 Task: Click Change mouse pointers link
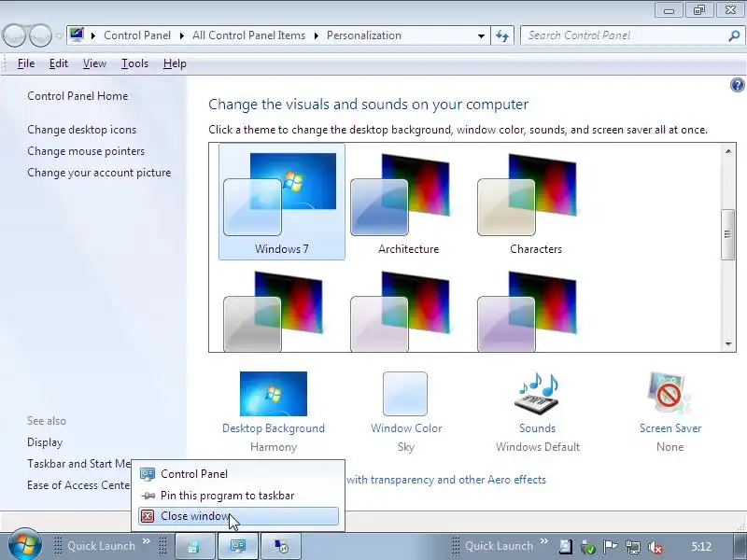click(x=86, y=151)
